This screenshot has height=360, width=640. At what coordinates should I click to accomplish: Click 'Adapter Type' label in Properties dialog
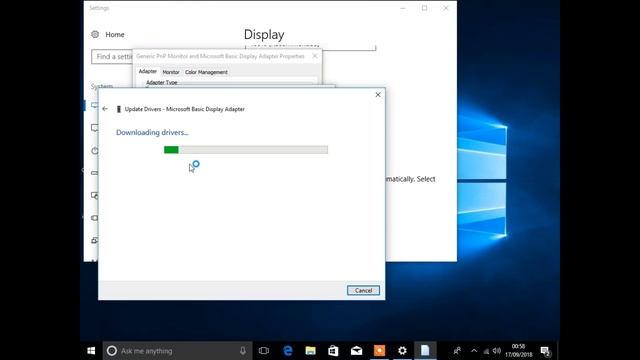(x=162, y=82)
